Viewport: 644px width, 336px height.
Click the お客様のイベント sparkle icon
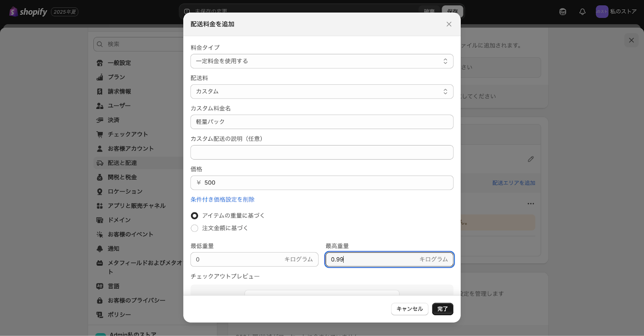point(100,234)
